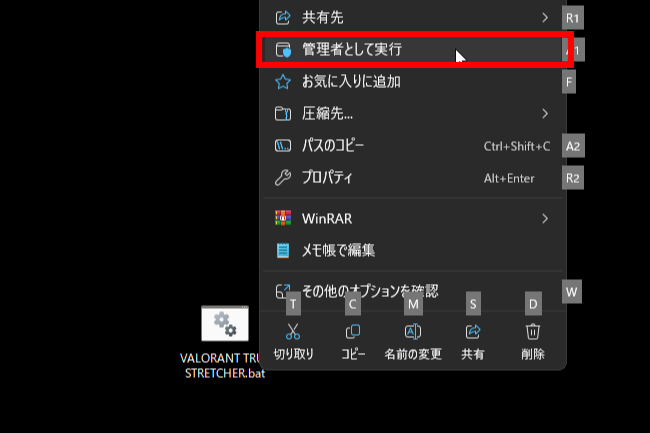Click the scissors 切り取り button
The image size is (650, 433).
click(293, 341)
